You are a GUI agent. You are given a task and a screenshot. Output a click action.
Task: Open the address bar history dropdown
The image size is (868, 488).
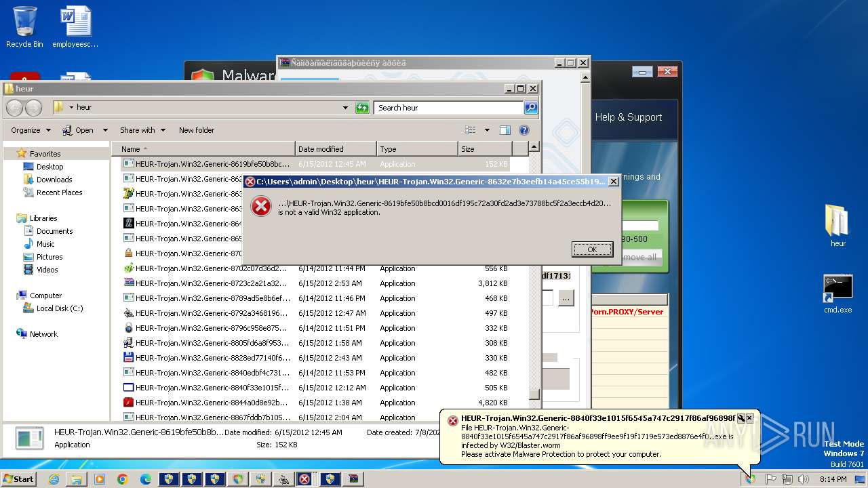345,108
